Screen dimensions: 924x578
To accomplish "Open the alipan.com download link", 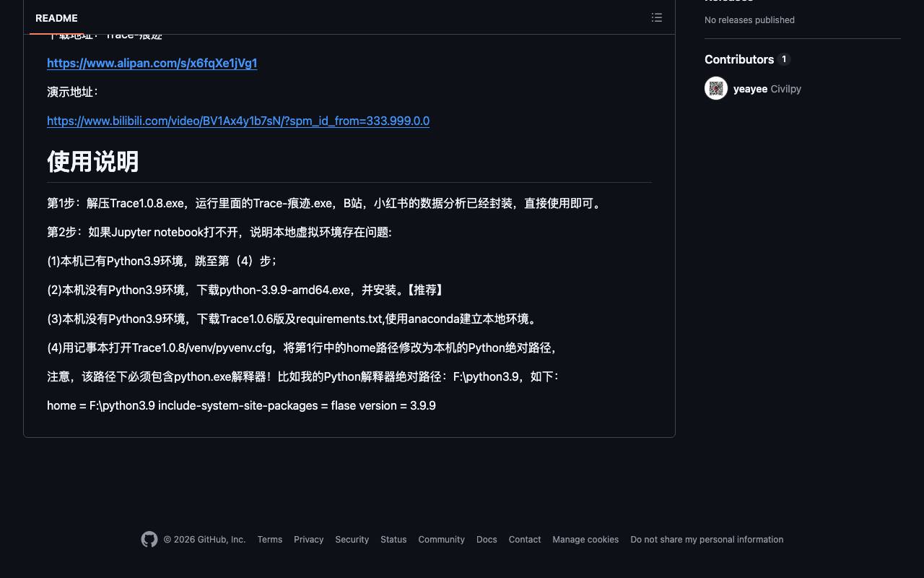I will click(x=152, y=63).
